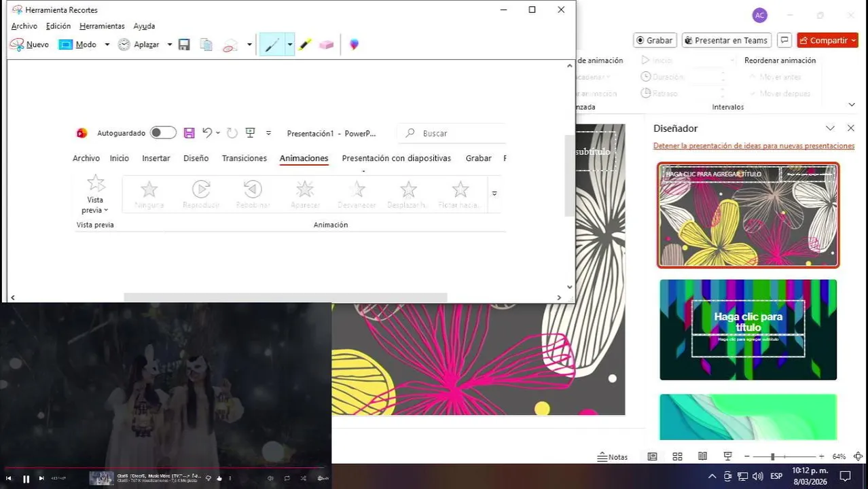
Task: Select the pen tool in Snipping Tool
Action: point(272,45)
